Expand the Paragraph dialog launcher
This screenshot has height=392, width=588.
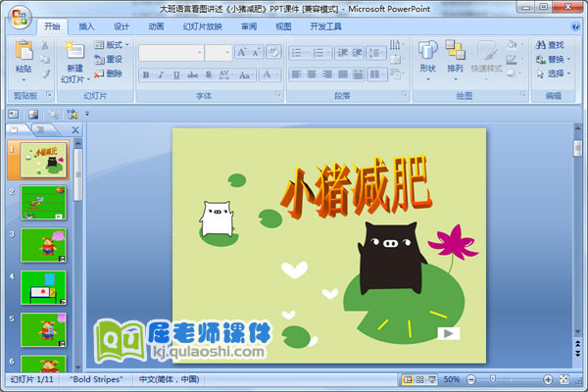pos(404,94)
